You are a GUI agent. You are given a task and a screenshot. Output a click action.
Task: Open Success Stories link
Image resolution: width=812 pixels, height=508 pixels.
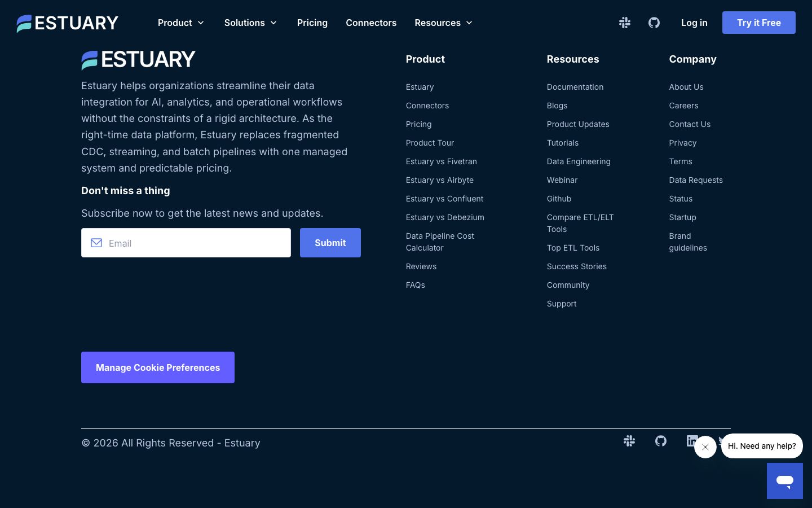tap(577, 266)
